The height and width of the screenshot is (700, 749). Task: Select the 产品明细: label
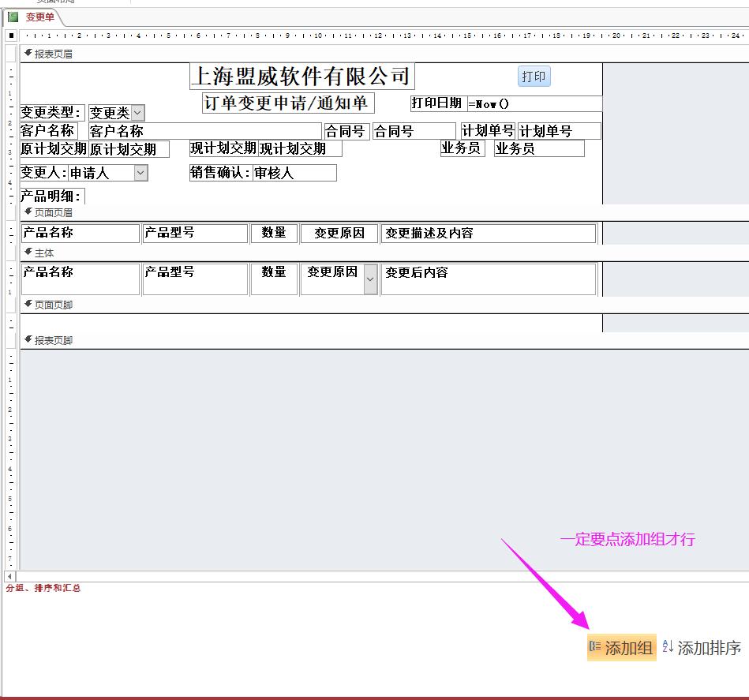click(52, 196)
